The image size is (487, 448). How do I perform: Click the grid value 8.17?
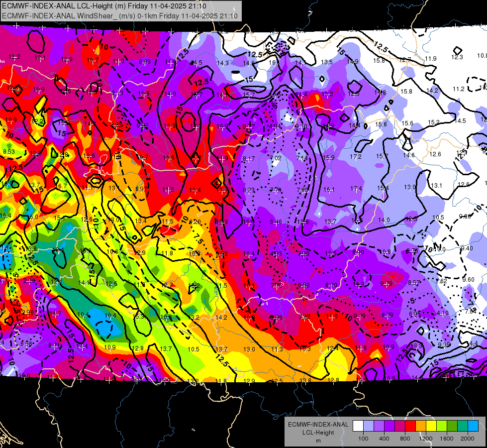249,159
